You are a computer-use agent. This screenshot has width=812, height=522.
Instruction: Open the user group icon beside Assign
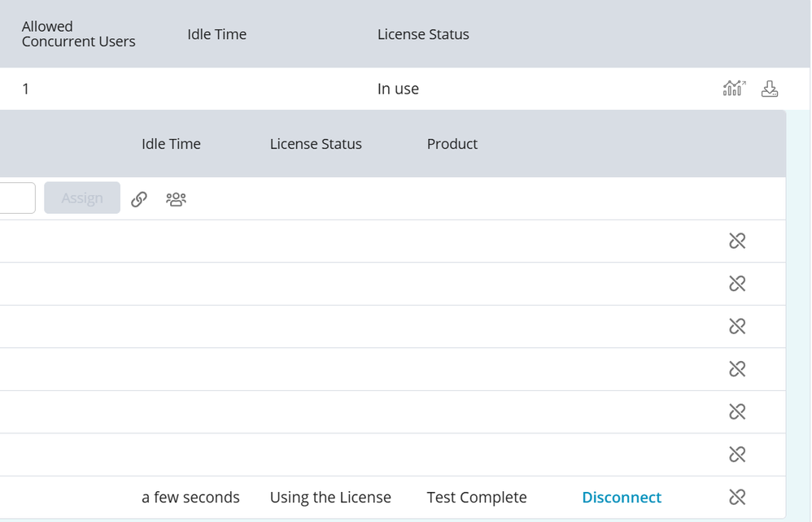176,198
